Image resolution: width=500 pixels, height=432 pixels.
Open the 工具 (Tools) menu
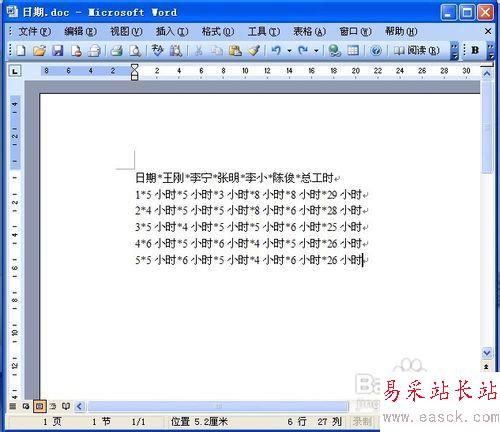click(x=263, y=31)
